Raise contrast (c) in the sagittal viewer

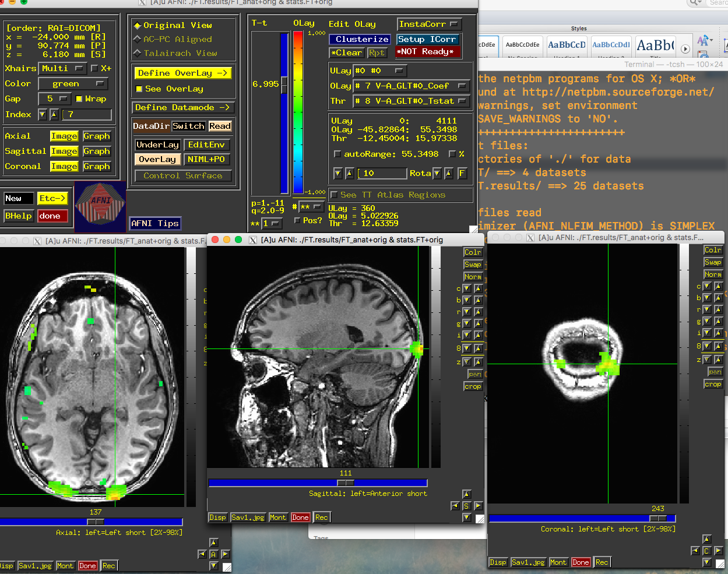click(478, 288)
